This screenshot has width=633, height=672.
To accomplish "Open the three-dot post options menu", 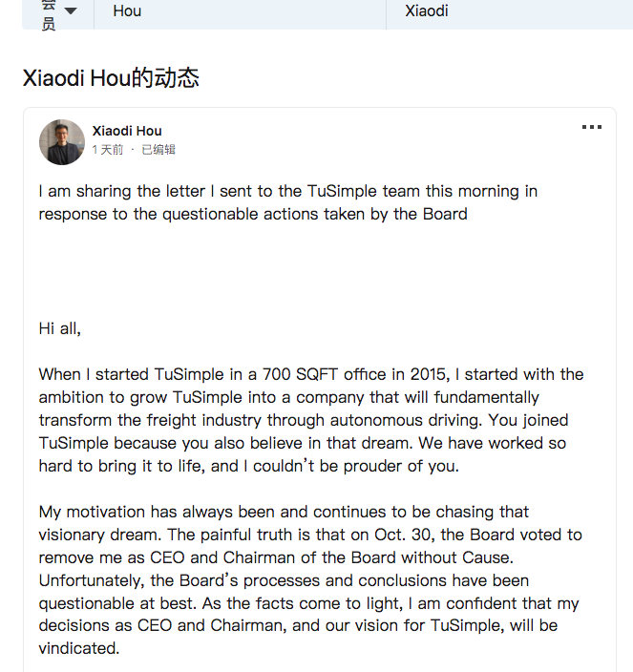I will 592,127.
